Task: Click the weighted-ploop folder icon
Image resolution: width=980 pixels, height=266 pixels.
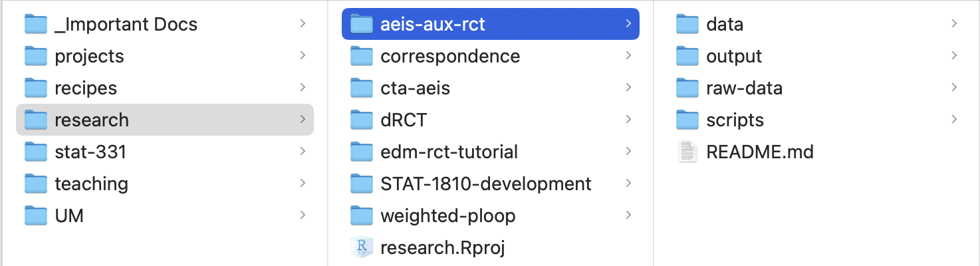Action: [362, 216]
